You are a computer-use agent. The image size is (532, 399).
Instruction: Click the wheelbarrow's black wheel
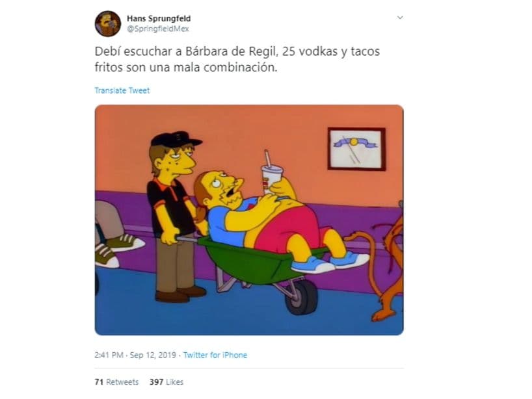tap(302, 296)
